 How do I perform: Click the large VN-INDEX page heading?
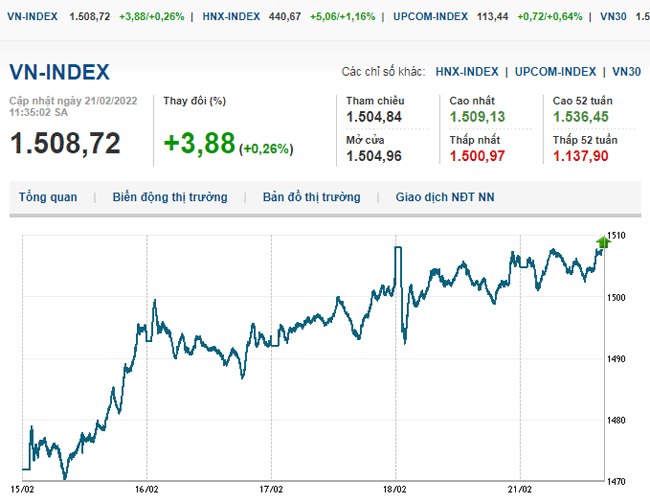[x=59, y=72]
